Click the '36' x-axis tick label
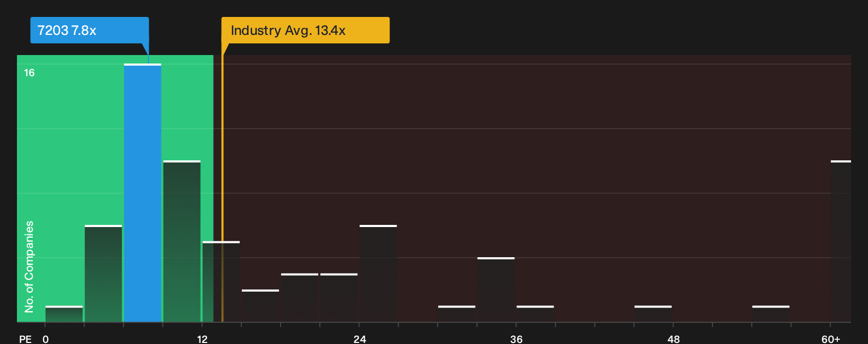The height and width of the screenshot is (344, 868). click(517, 339)
